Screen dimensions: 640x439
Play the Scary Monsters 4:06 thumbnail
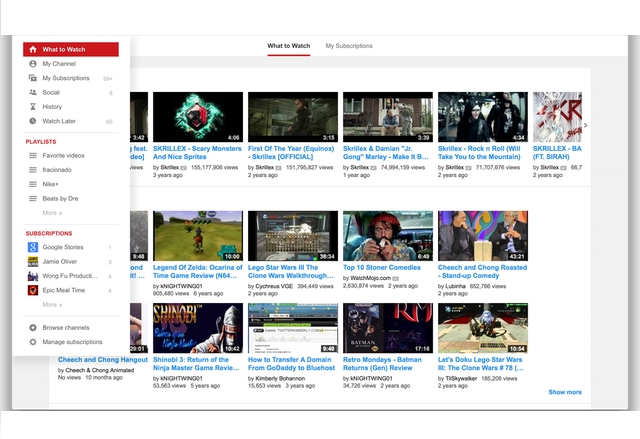pyautogui.click(x=198, y=117)
